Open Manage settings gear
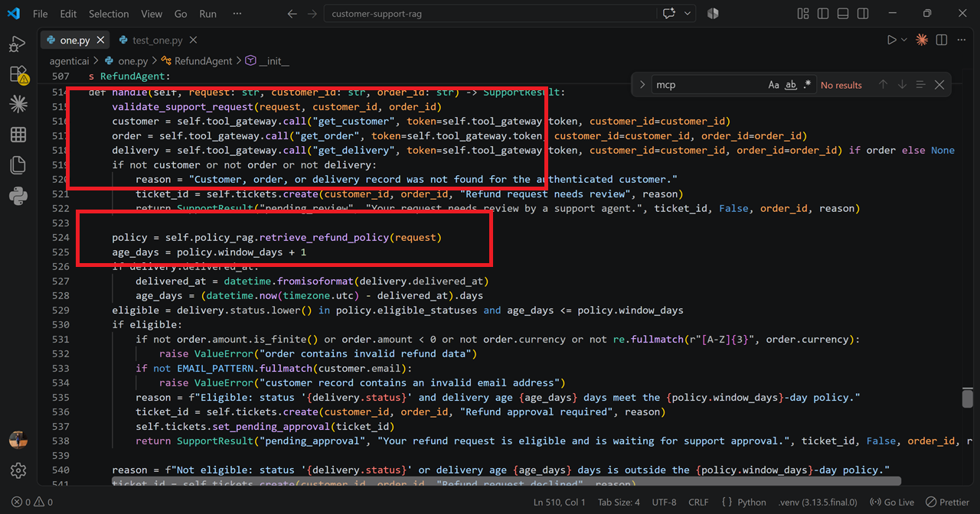Screen dimensions: 980x514 pyautogui.click(x=18, y=470)
